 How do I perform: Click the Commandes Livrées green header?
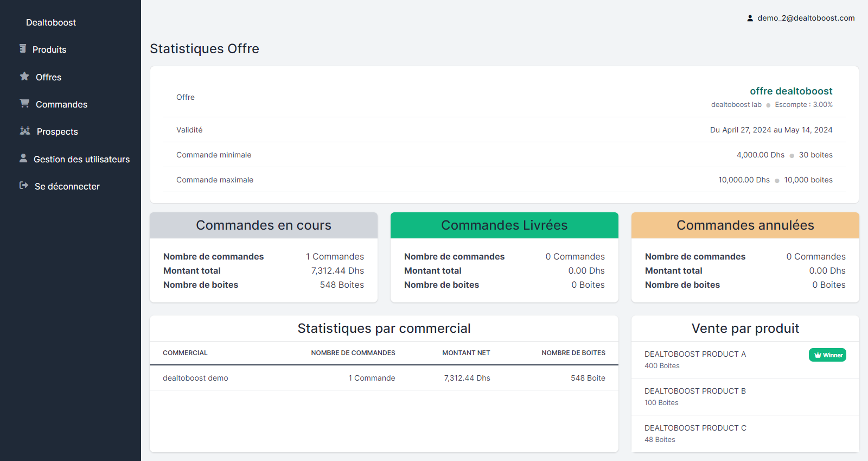pos(505,225)
